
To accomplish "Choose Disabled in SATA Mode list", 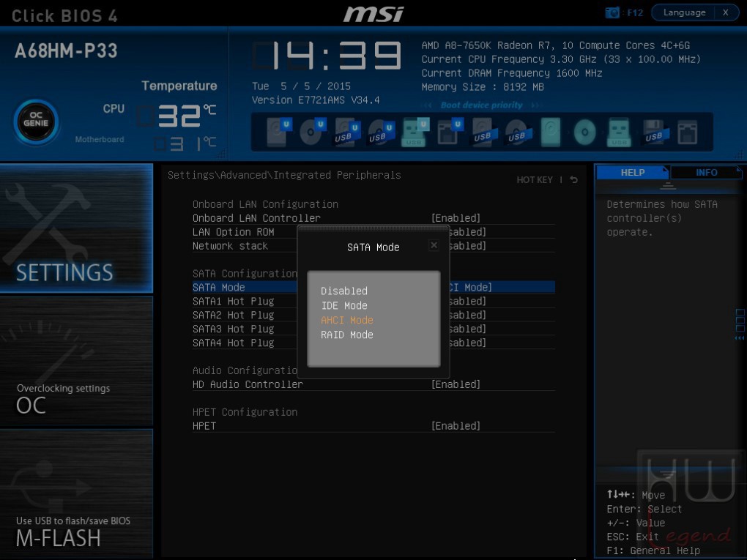I will tap(344, 291).
